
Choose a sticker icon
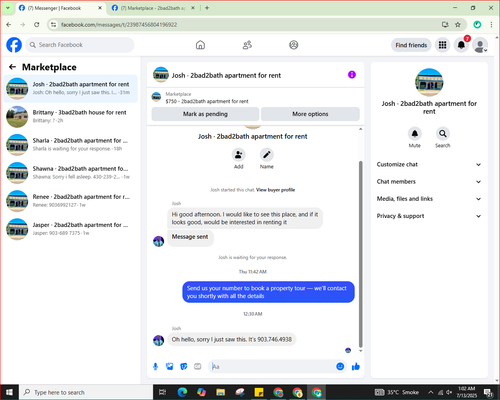[x=184, y=367]
